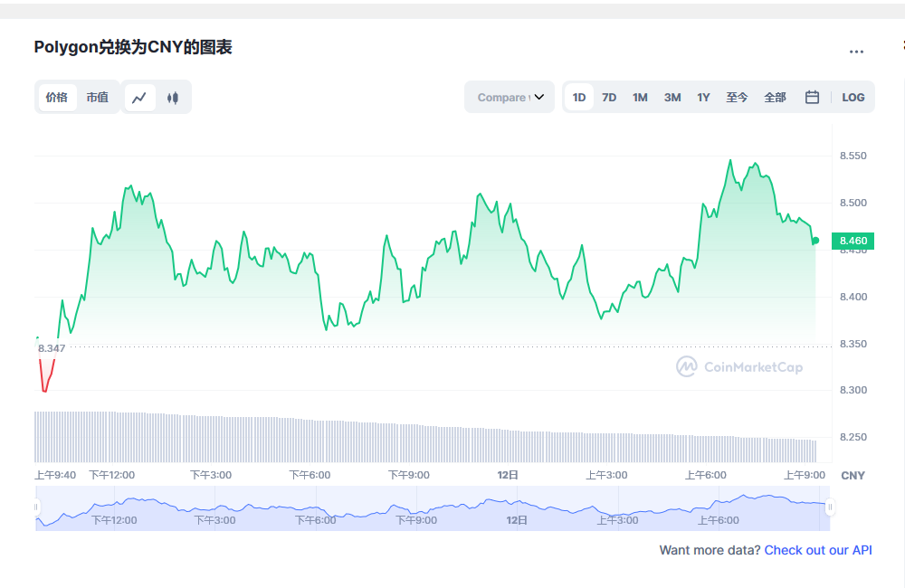
Task: Click the 8.250 y-axis label
Action: [x=853, y=438]
